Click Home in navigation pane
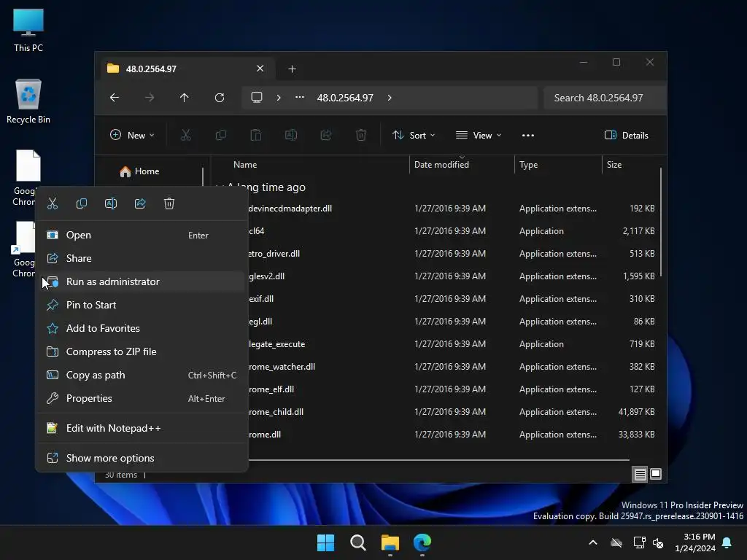The height and width of the screenshot is (560, 747). (x=147, y=171)
